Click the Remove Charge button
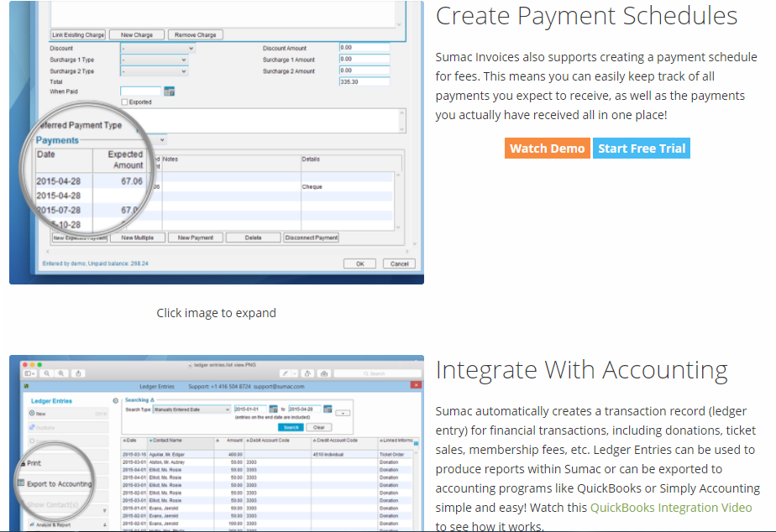 (x=196, y=35)
